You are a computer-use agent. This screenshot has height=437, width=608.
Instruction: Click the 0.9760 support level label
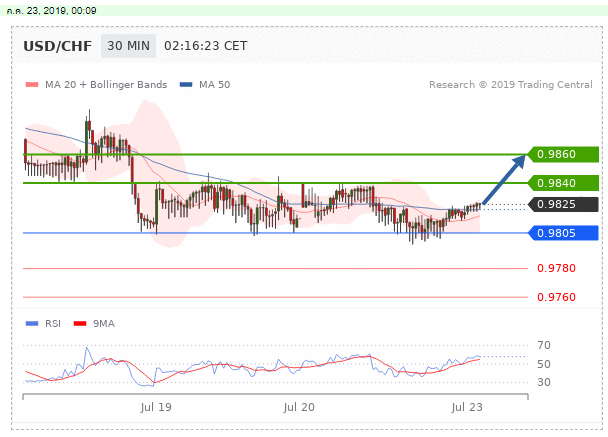tap(556, 297)
